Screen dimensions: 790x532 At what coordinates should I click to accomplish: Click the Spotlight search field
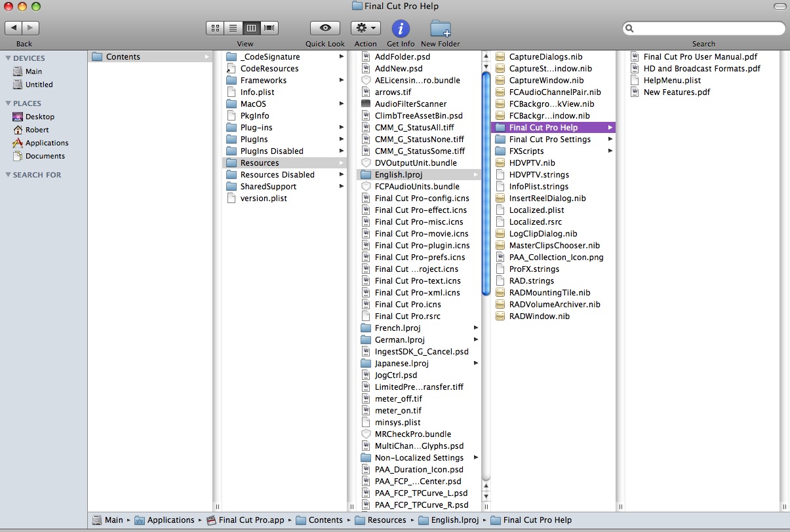[x=703, y=28]
